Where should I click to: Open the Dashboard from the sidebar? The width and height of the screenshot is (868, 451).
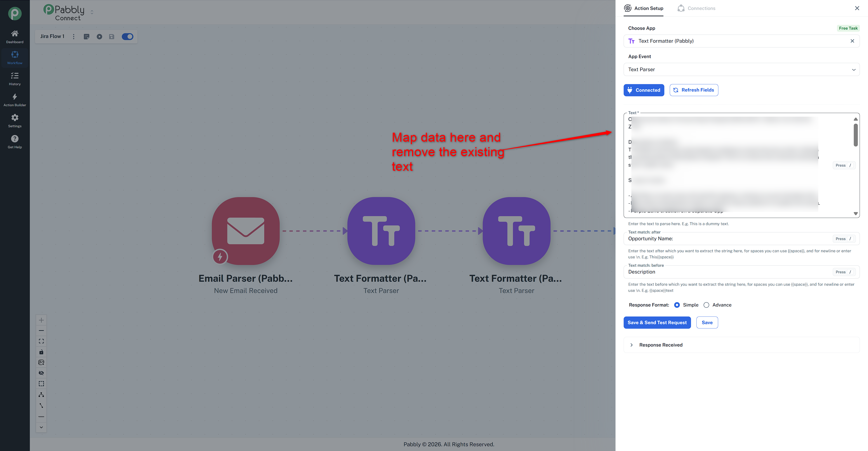click(x=15, y=37)
